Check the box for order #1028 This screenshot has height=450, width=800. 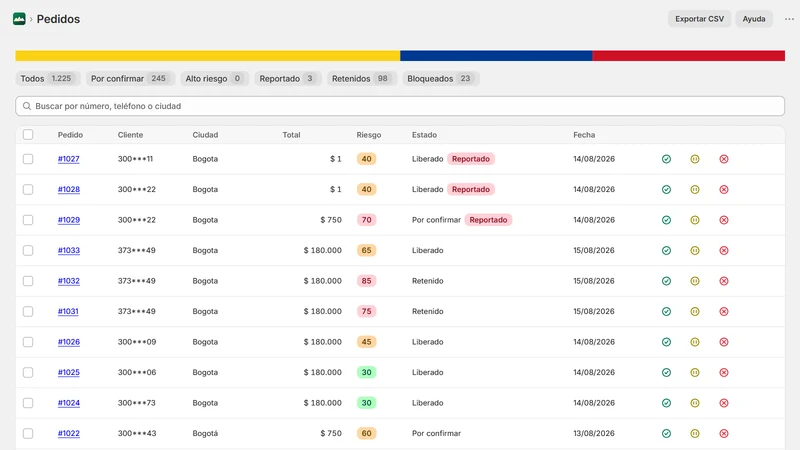[28, 189]
